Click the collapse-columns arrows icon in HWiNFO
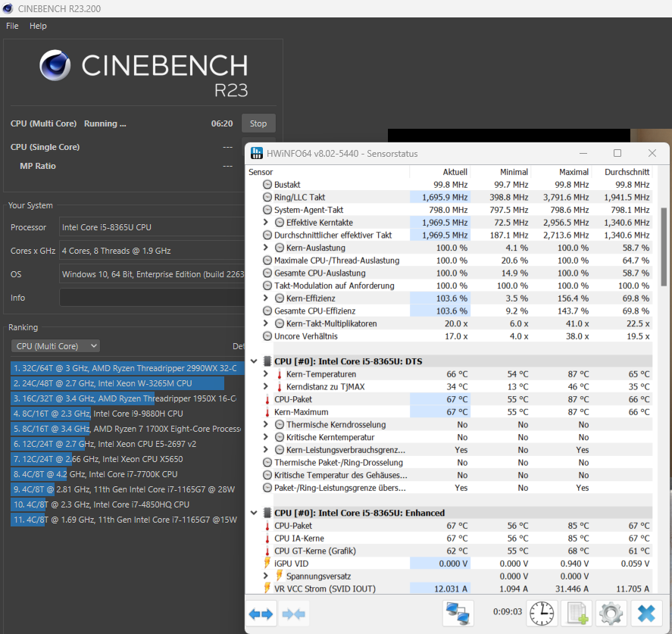 tap(293, 614)
